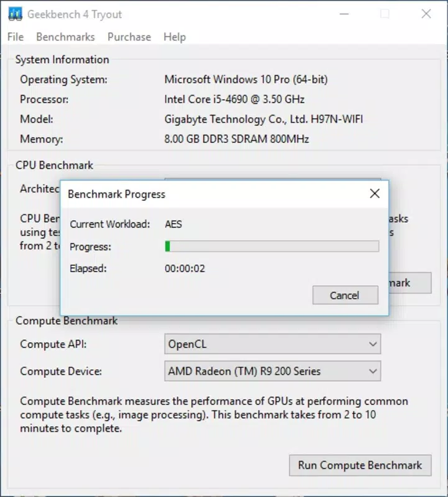448x497 pixels.
Task: Click the Compute Benchmark group heading
Action: click(66, 321)
